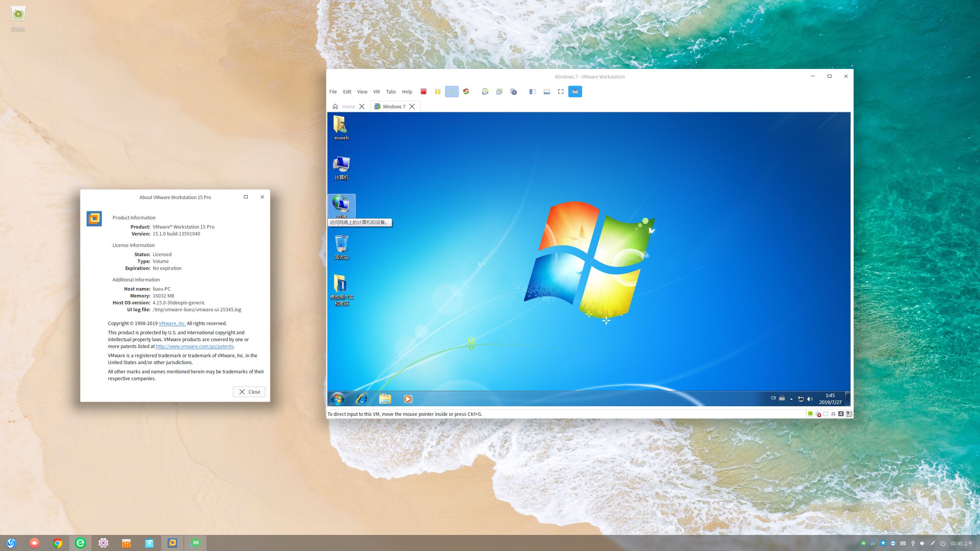
Task: Click the CD/DVD device status icon with red X
Action: [x=818, y=414]
